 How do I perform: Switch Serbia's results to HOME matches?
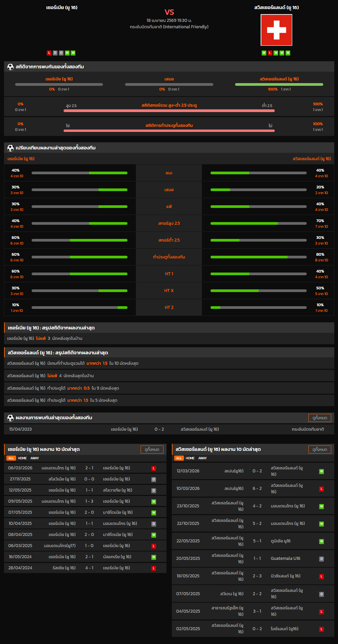(x=22, y=458)
